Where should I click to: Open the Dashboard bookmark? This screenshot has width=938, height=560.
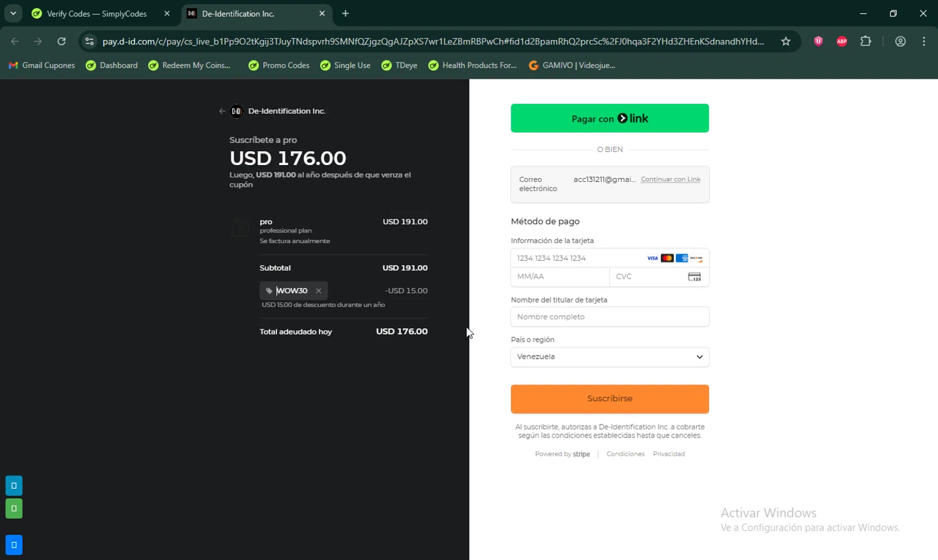(x=112, y=65)
